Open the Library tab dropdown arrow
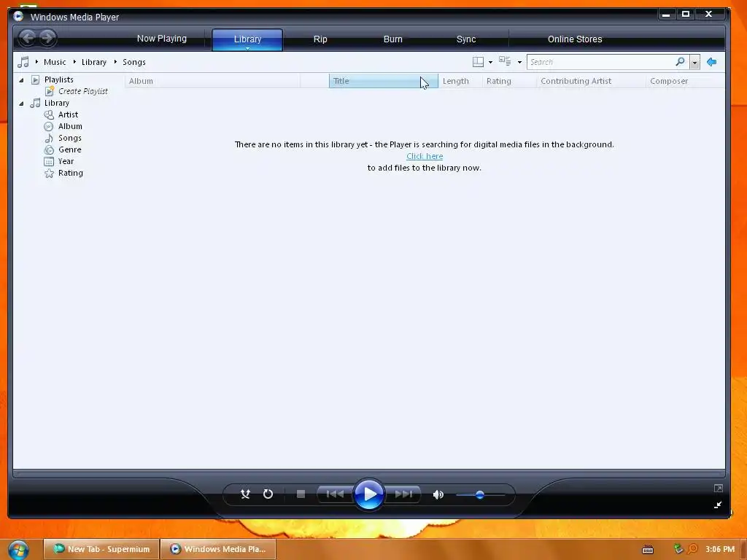 [x=248, y=48]
